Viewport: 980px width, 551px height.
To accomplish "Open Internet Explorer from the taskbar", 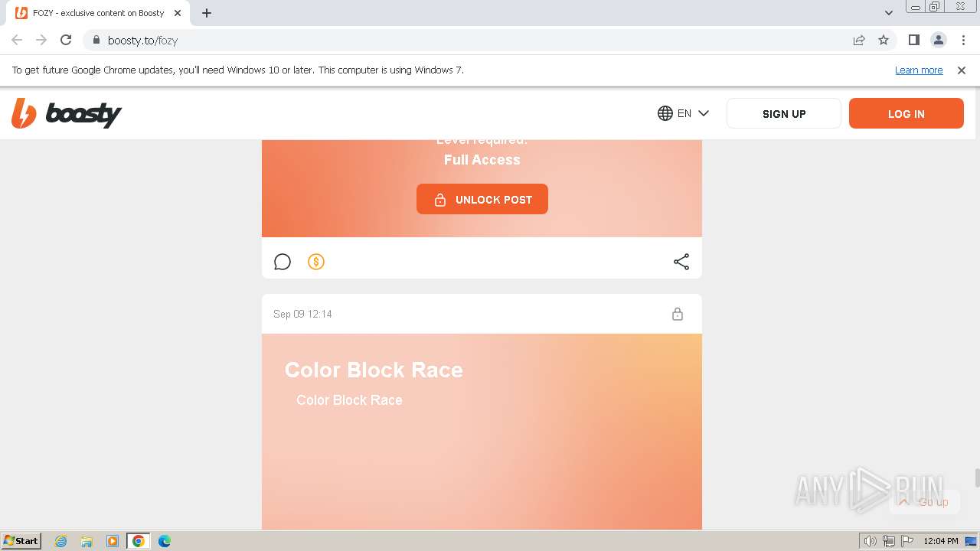I will pos(61,541).
